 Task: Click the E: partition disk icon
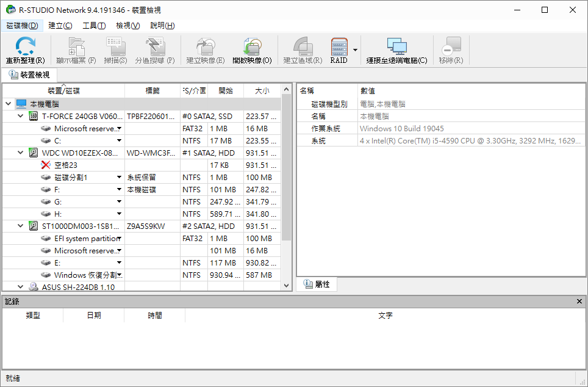(x=46, y=262)
